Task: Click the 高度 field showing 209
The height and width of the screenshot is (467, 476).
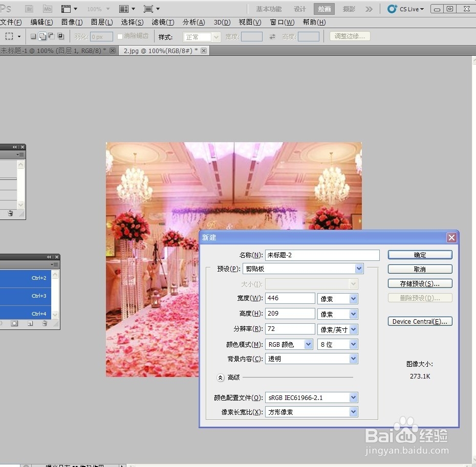Action: (290, 314)
